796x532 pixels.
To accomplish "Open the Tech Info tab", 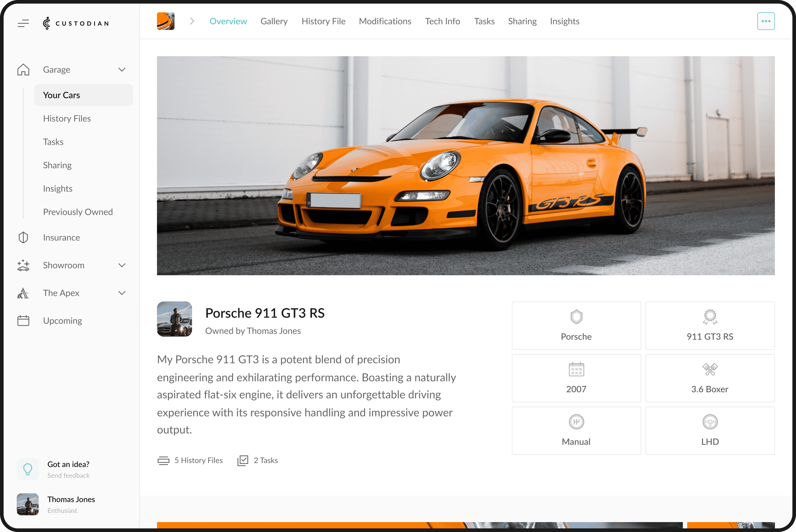I will click(442, 21).
